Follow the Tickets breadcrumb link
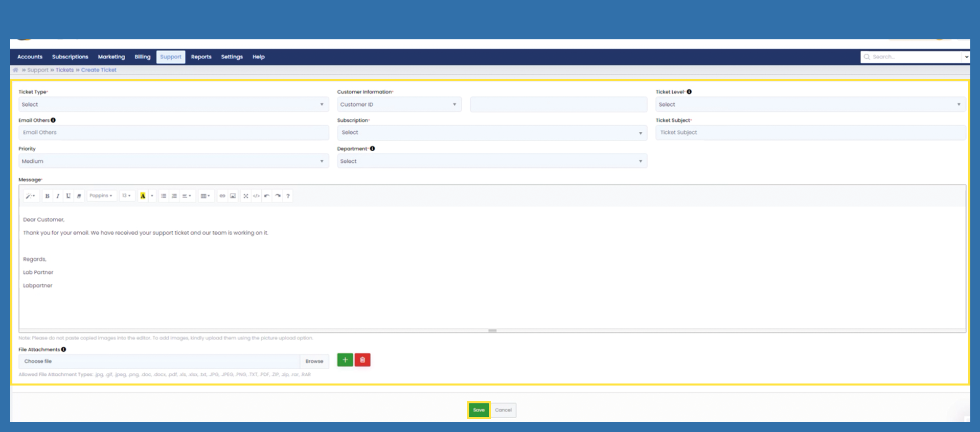 (x=64, y=70)
